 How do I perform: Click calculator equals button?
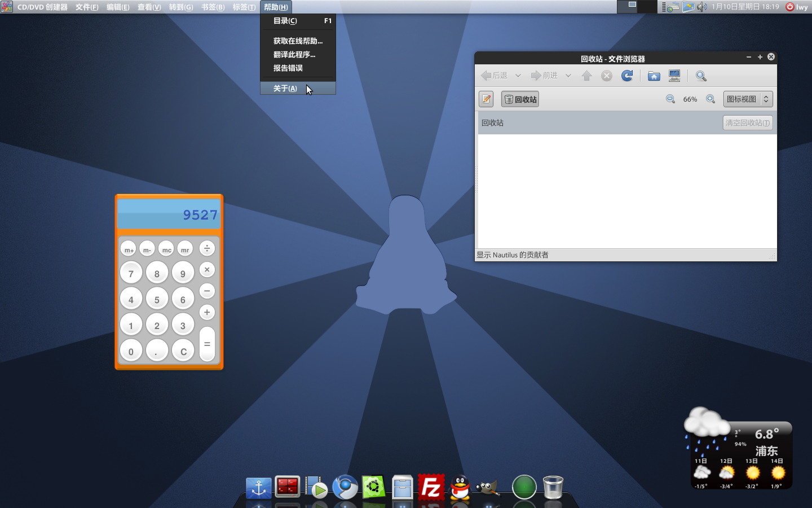[x=207, y=344]
